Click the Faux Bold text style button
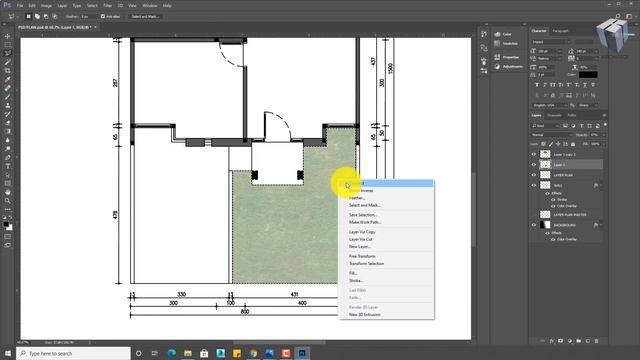 (x=537, y=85)
